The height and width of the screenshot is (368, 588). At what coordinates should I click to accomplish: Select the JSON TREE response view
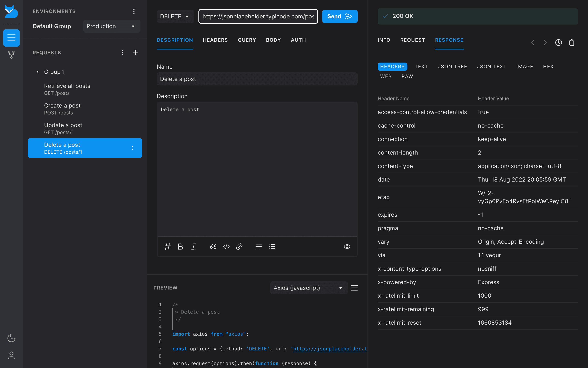pyautogui.click(x=452, y=66)
